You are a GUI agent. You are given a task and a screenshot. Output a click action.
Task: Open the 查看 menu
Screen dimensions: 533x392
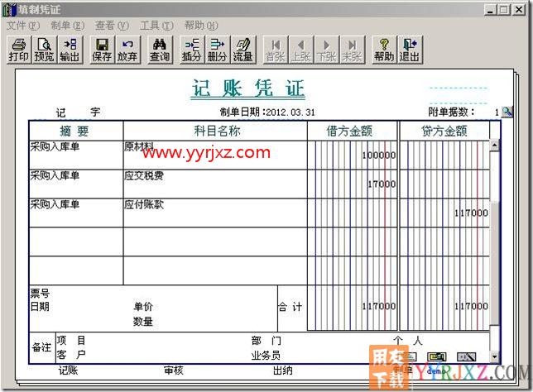point(112,26)
